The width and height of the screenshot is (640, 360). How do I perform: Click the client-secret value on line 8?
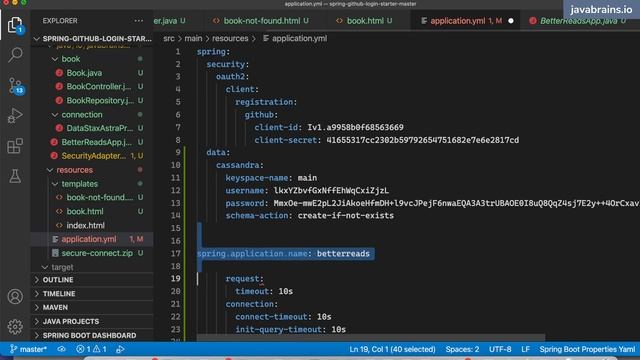[x=423, y=140]
